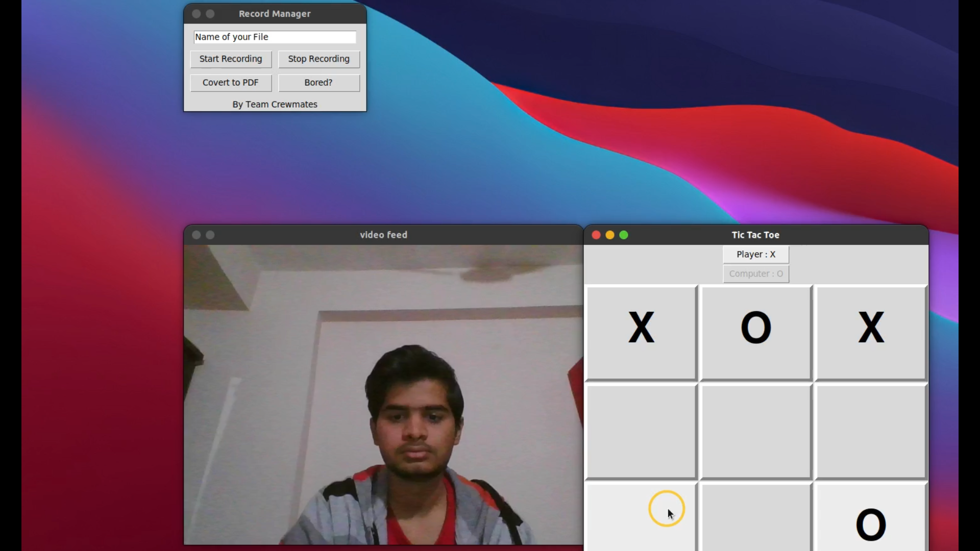Mark the middle-right tic tac toe cell
This screenshot has height=551, width=980.
pyautogui.click(x=871, y=432)
